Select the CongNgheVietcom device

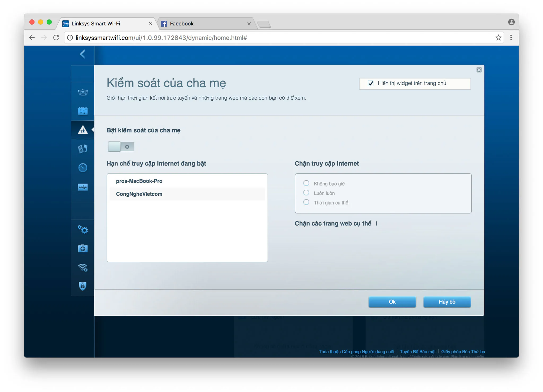click(187, 194)
